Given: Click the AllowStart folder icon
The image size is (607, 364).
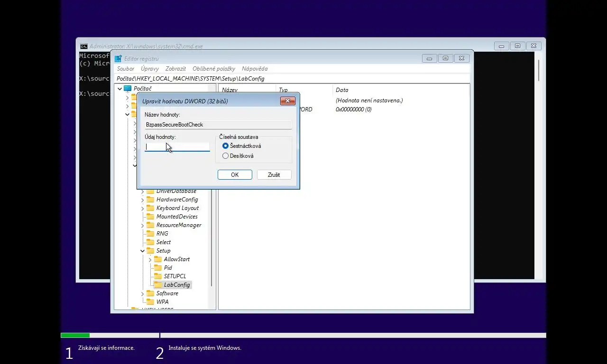Looking at the screenshot, I should (158, 259).
